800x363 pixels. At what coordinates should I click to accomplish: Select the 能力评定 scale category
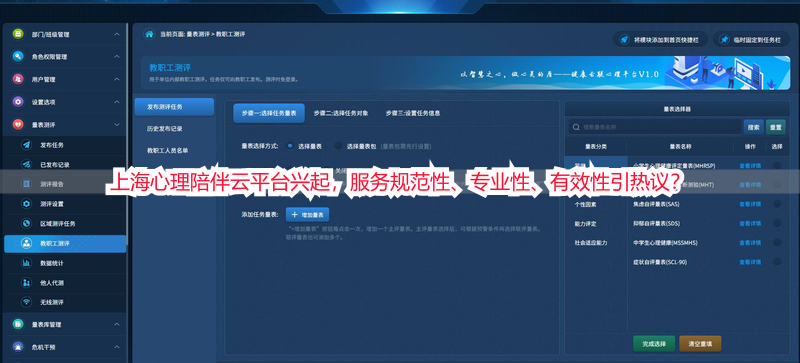[x=585, y=224]
